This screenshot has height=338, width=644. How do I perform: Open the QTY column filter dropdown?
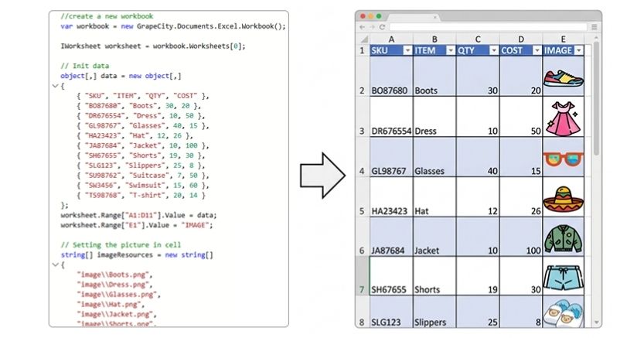pos(494,50)
